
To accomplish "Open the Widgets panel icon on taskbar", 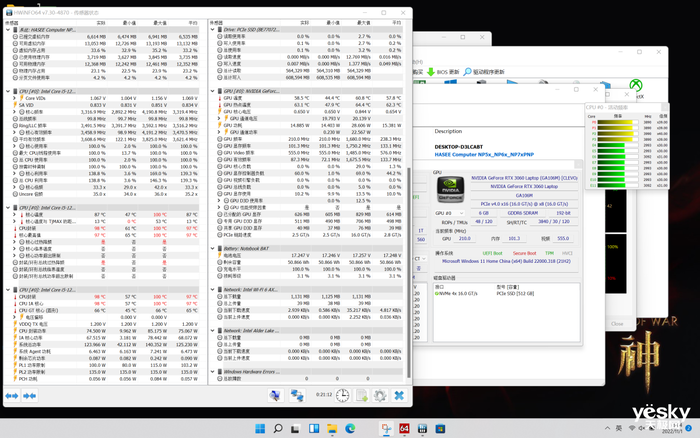I will (x=314, y=429).
